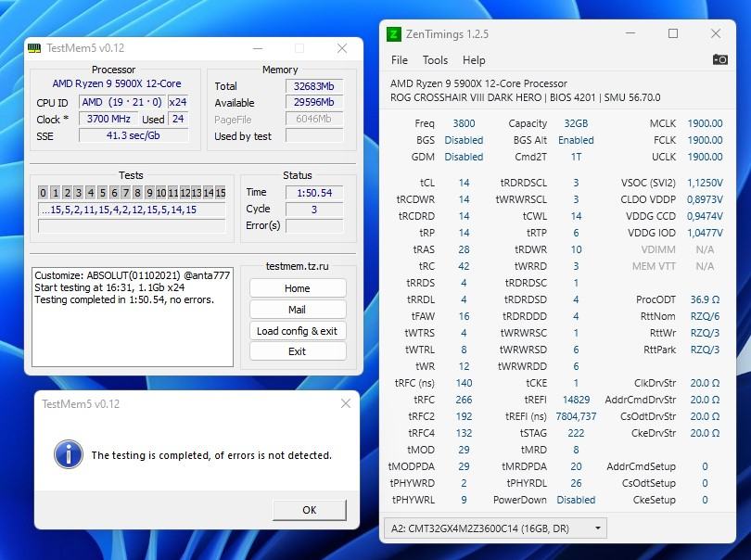The height and width of the screenshot is (560, 751).
Task: Click the SSE 41.3 sec/Gb field
Action: click(x=134, y=135)
